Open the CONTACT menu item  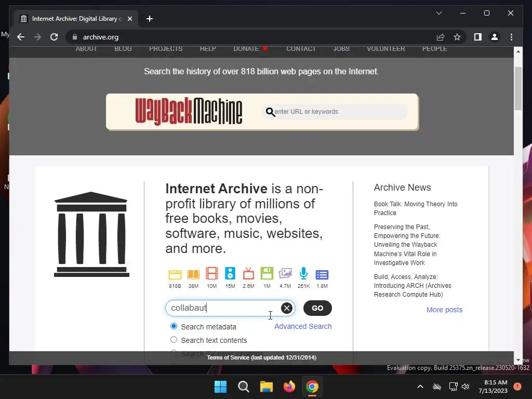click(x=301, y=49)
